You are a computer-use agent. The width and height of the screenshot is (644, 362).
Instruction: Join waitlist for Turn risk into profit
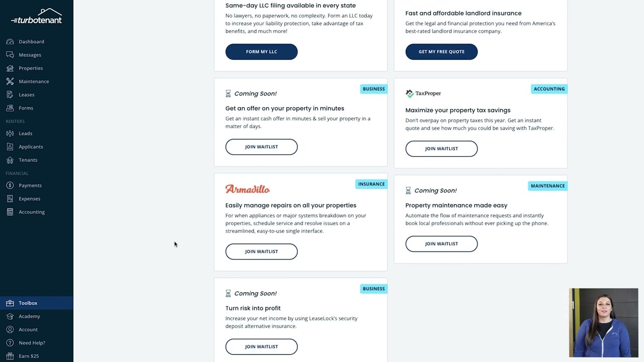tap(262, 346)
